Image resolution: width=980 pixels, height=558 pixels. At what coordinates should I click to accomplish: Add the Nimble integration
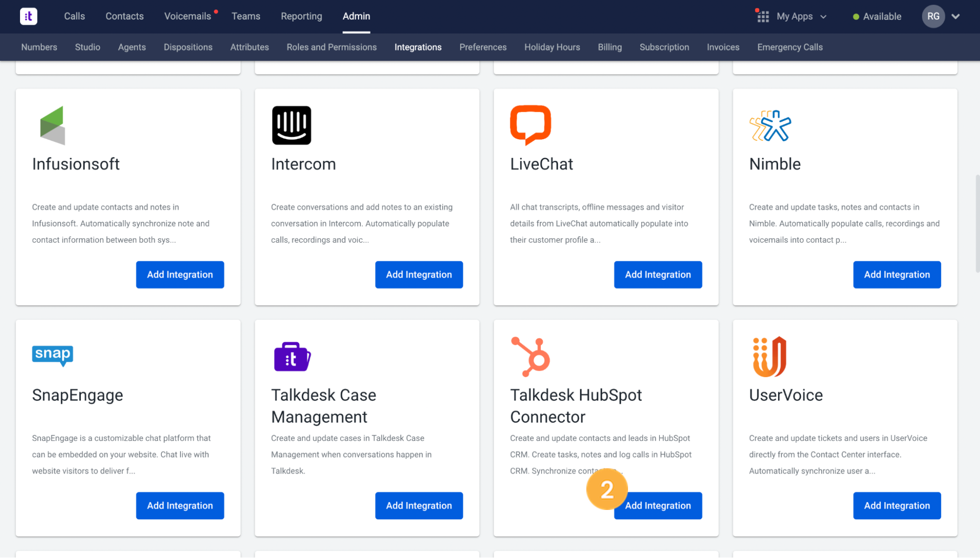pyautogui.click(x=897, y=275)
